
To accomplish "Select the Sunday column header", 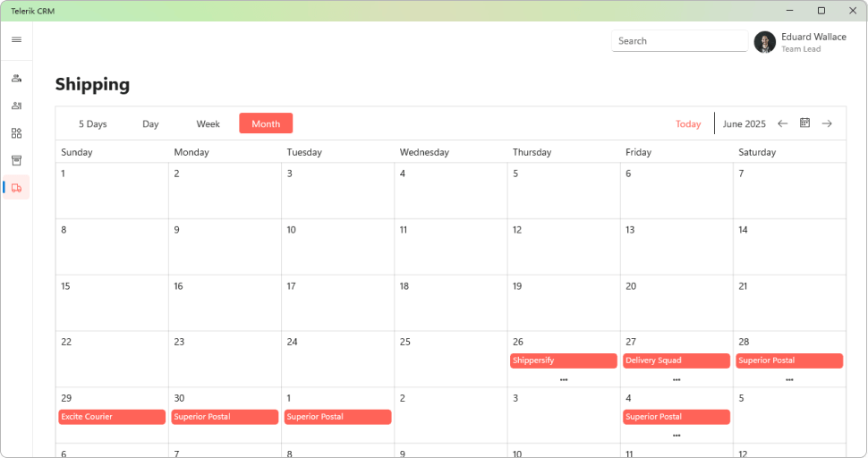I will coord(112,152).
